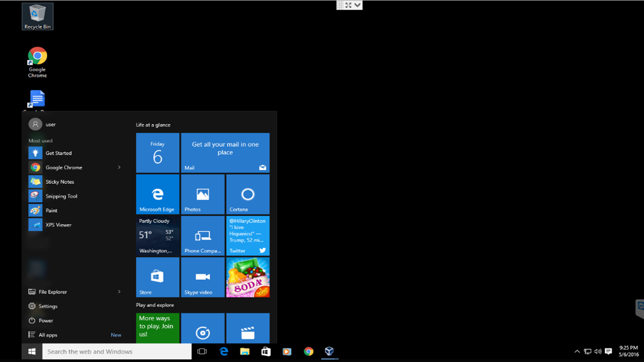Expand Google Chrome jump list arrow
This screenshot has height=362, width=644.
point(119,167)
